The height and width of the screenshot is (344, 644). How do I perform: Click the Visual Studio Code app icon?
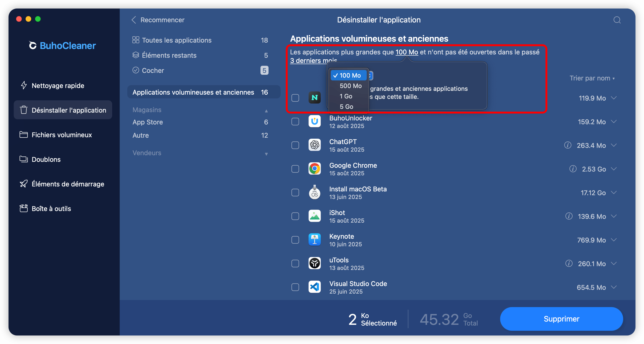pos(314,287)
